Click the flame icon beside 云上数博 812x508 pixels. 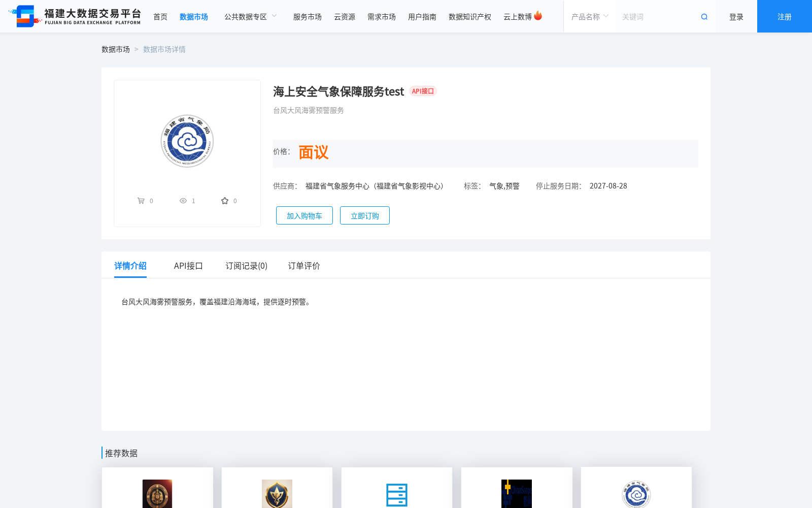(538, 16)
